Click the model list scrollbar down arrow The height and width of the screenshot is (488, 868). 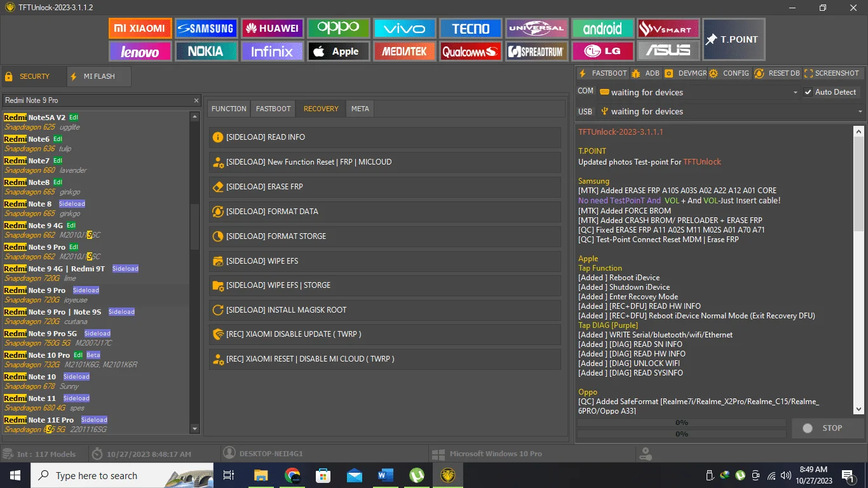pyautogui.click(x=195, y=429)
